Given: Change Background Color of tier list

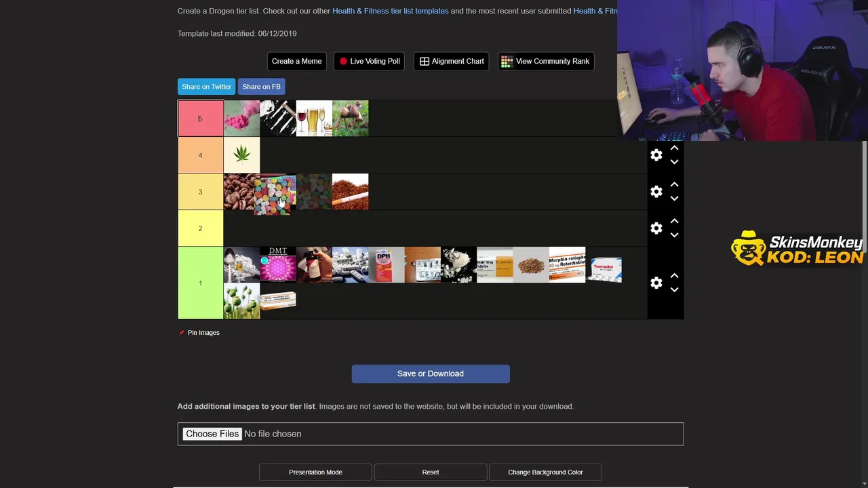Looking at the screenshot, I should [x=545, y=472].
